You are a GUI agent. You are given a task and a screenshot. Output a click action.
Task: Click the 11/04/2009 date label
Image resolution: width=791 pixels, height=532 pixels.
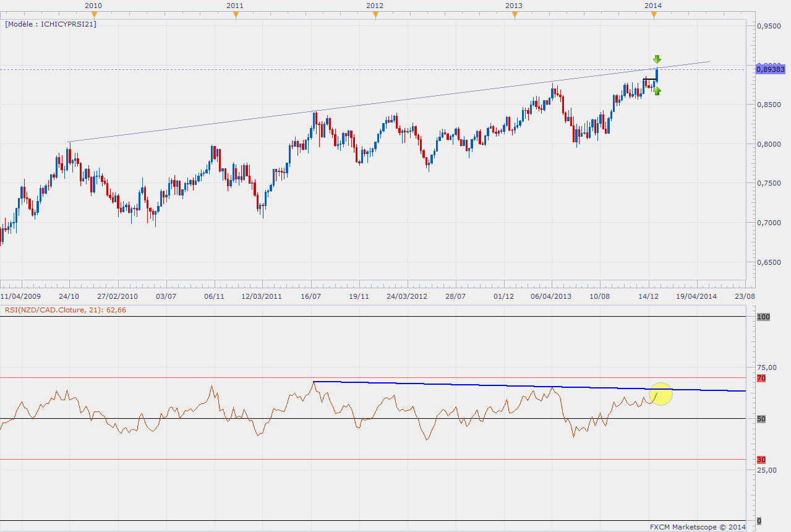pos(20,296)
